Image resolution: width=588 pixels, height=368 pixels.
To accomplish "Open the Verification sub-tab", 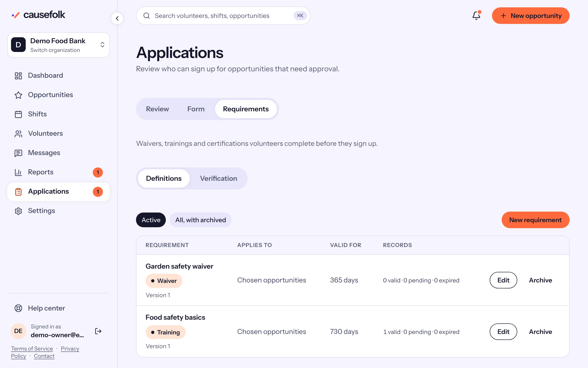I will 218,178.
